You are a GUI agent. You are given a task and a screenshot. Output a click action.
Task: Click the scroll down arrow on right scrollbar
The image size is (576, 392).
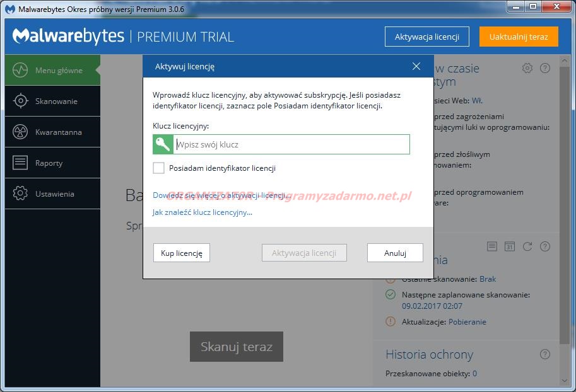565,380
